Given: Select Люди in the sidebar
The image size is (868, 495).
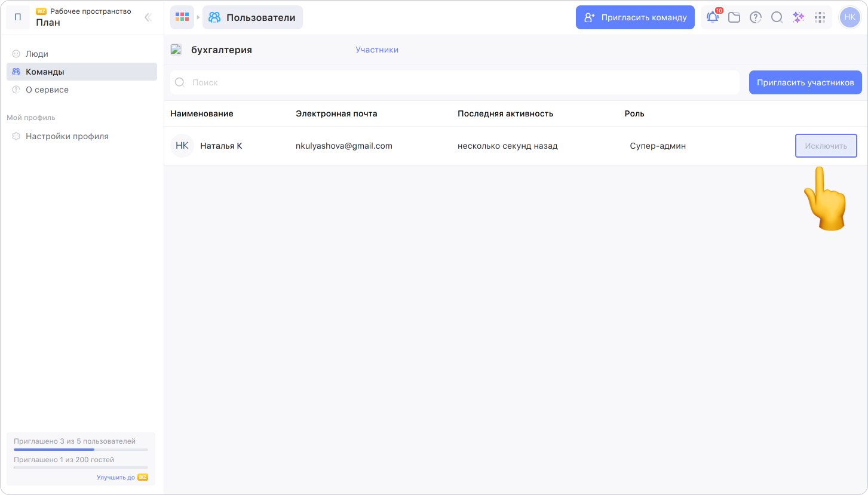Looking at the screenshot, I should point(37,54).
